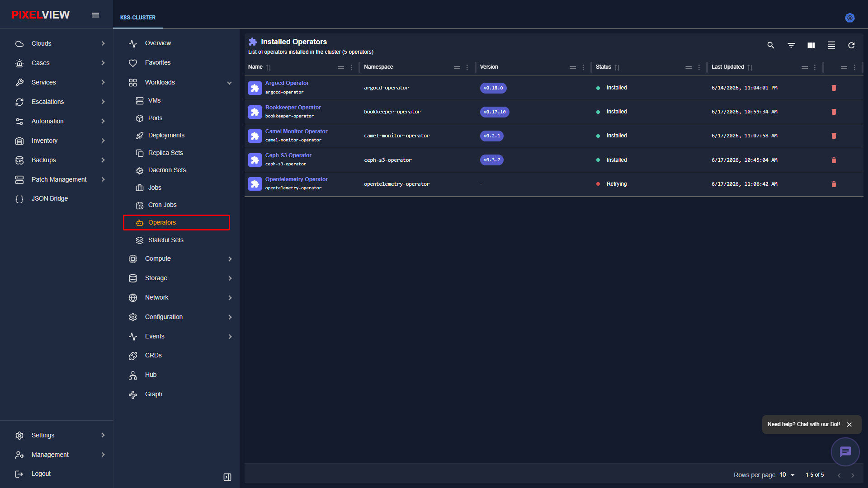
Task: Toggle the hamburger menu next to logo
Action: coord(95,15)
